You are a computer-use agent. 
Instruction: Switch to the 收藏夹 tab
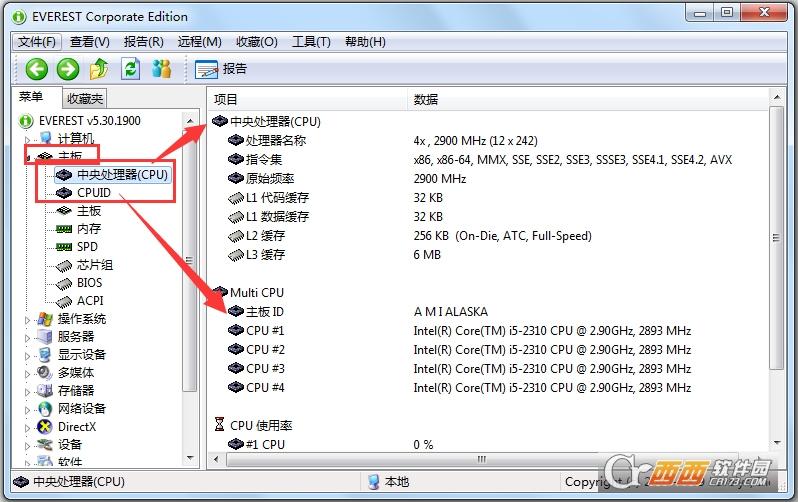[x=84, y=98]
